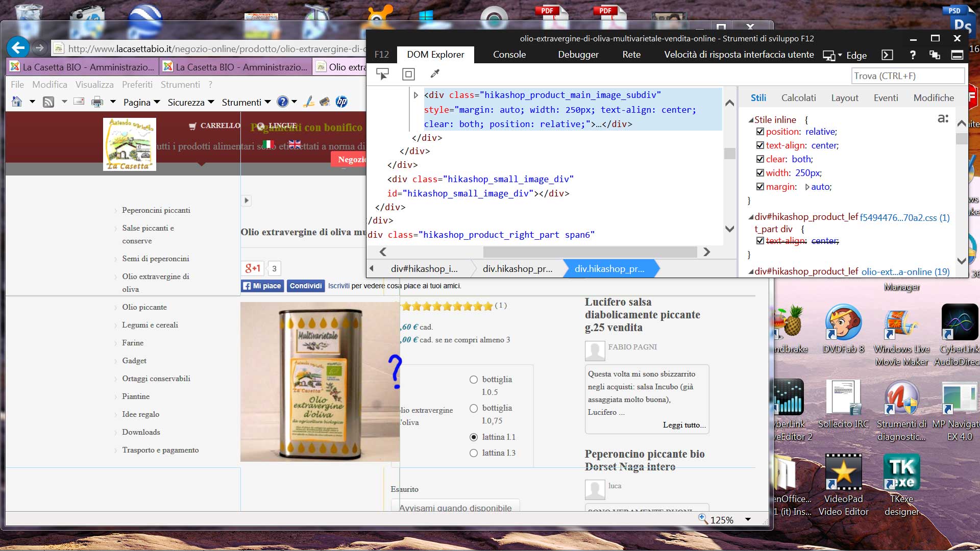Select the lattina 1.3 radio option

click(474, 453)
